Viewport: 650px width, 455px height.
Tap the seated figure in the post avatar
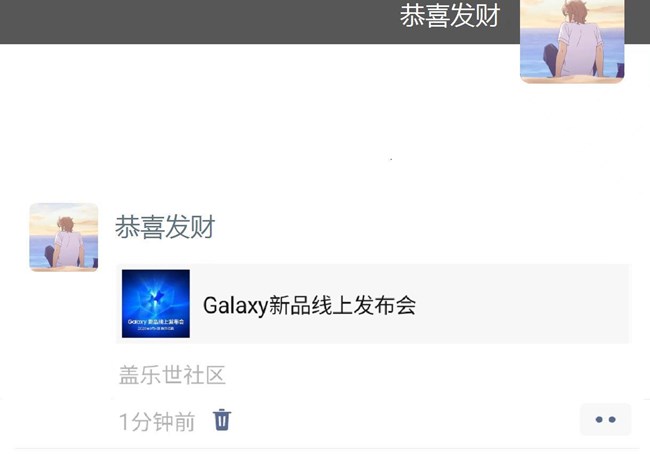[66, 244]
